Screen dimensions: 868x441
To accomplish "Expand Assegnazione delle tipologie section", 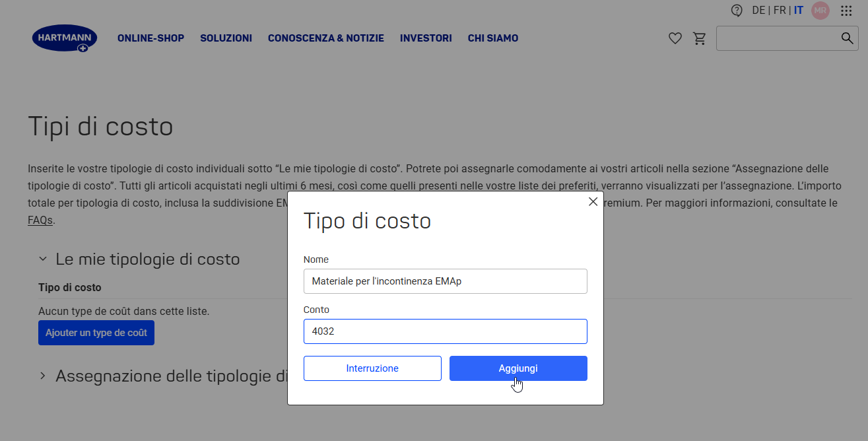I will pyautogui.click(x=43, y=376).
